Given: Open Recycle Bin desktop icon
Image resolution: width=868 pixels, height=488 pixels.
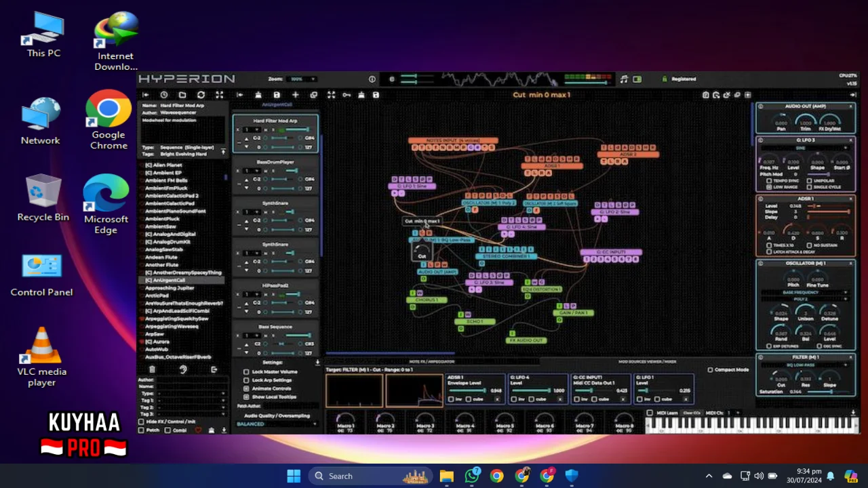Looking at the screenshot, I should 43,198.
